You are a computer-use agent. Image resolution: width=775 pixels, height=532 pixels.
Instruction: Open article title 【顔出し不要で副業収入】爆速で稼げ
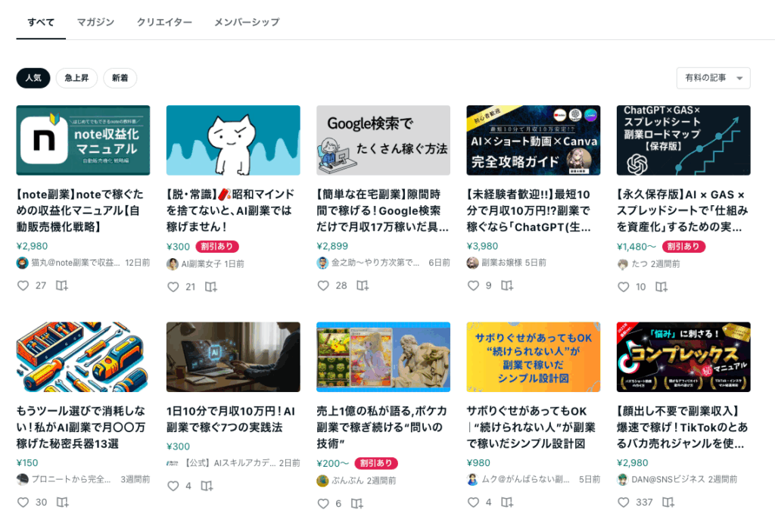pyautogui.click(x=683, y=427)
